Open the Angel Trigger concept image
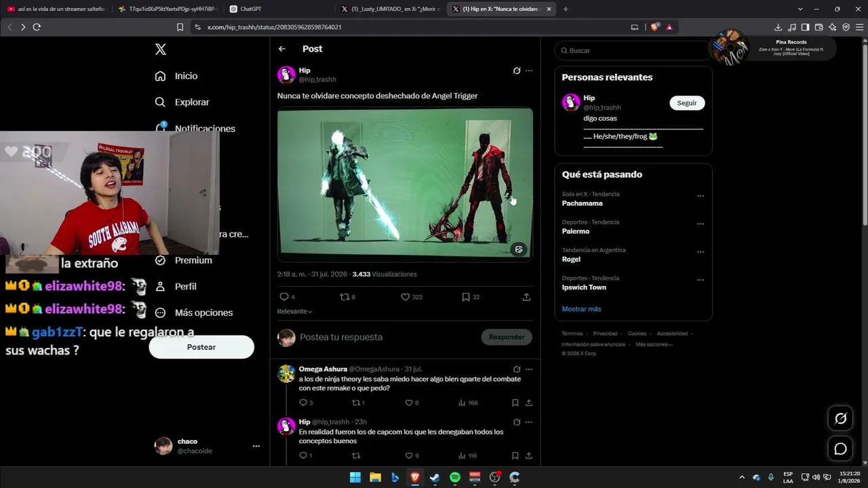Screen dimensions: 868x488 [x=405, y=183]
